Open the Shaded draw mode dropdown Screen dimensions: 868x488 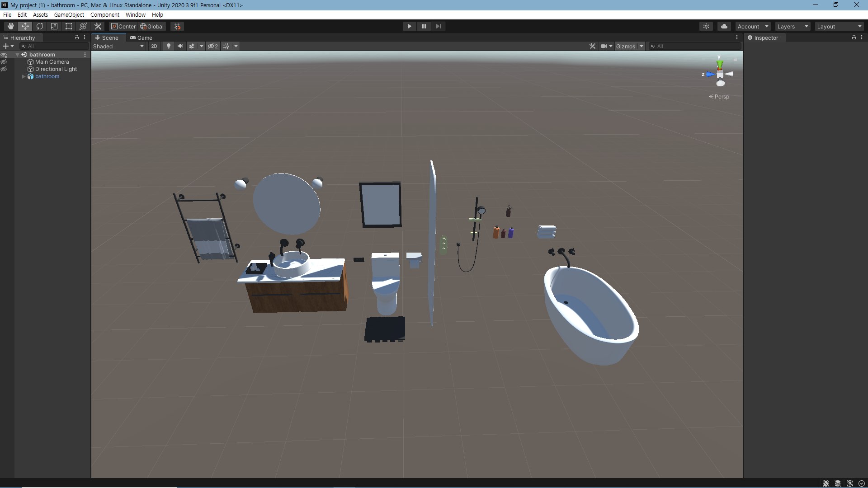coord(118,46)
